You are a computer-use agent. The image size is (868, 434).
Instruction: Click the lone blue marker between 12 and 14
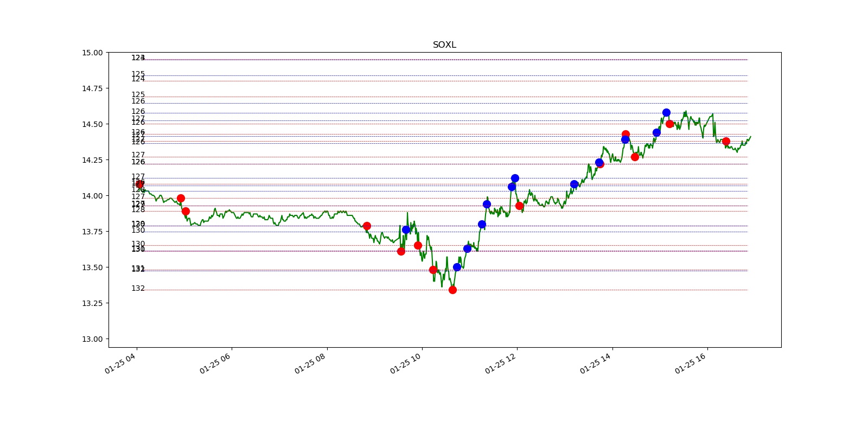coord(574,184)
